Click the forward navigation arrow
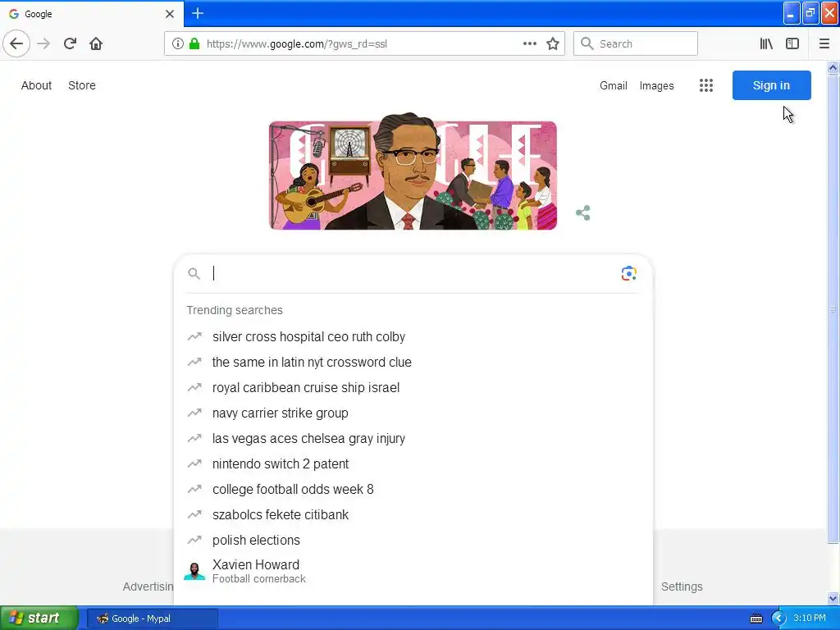The image size is (840, 630). coord(43,43)
